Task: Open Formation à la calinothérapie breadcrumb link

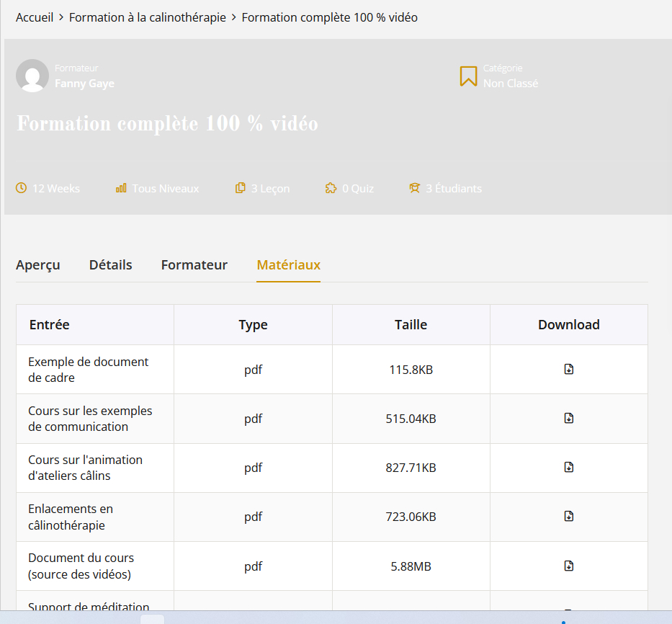Action: pyautogui.click(x=148, y=17)
